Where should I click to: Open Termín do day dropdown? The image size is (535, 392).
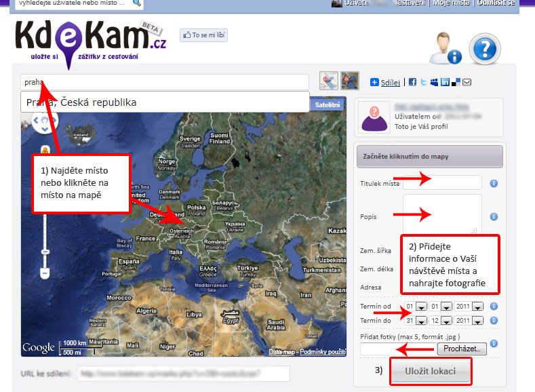[421, 321]
